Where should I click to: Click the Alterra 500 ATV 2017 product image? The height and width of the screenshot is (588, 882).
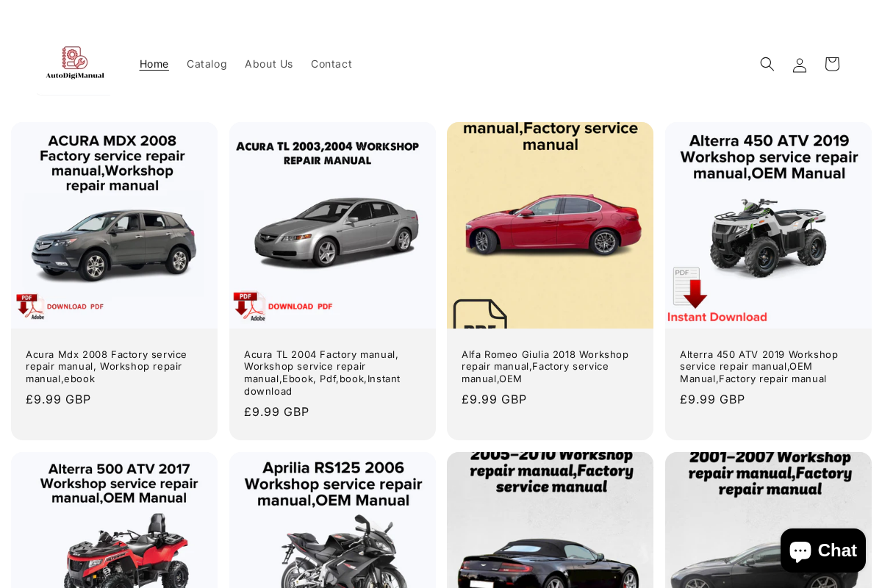[114, 522]
